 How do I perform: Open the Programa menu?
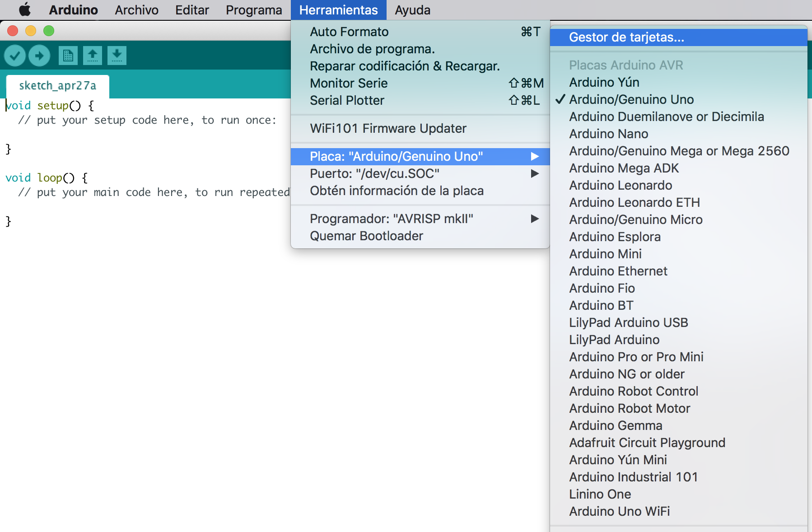pos(254,10)
